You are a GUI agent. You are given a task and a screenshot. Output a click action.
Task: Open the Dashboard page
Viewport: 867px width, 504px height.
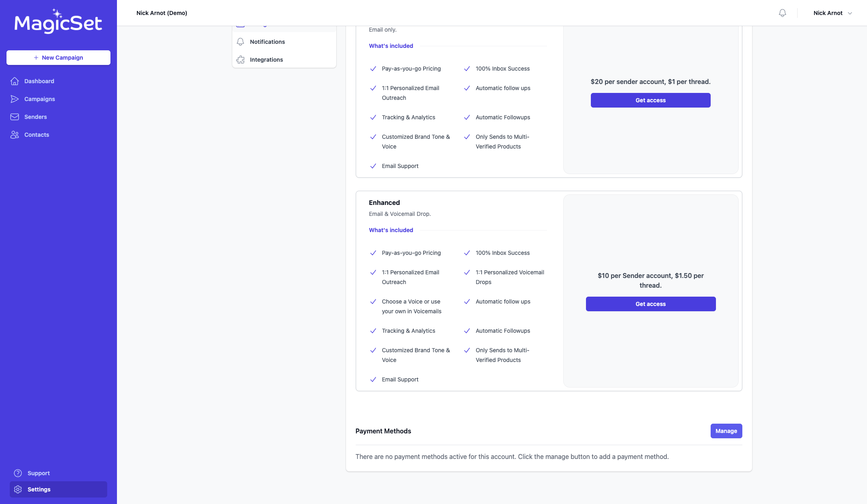58,81
